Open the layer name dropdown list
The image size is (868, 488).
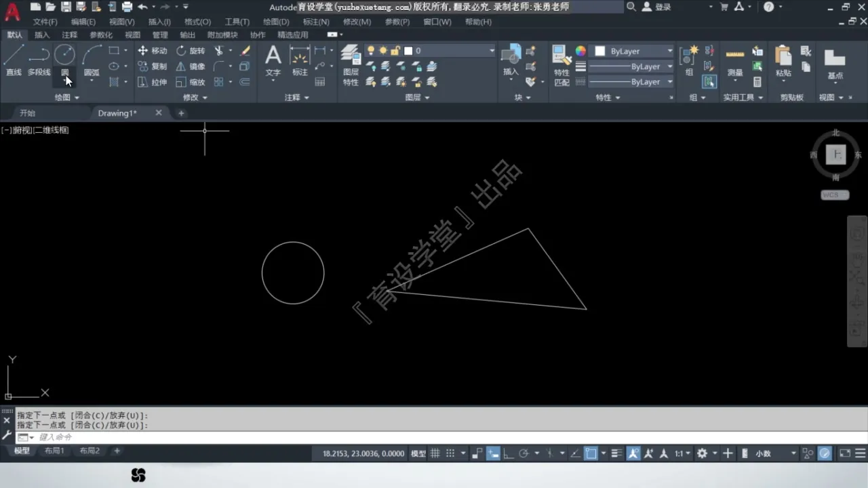(x=492, y=51)
